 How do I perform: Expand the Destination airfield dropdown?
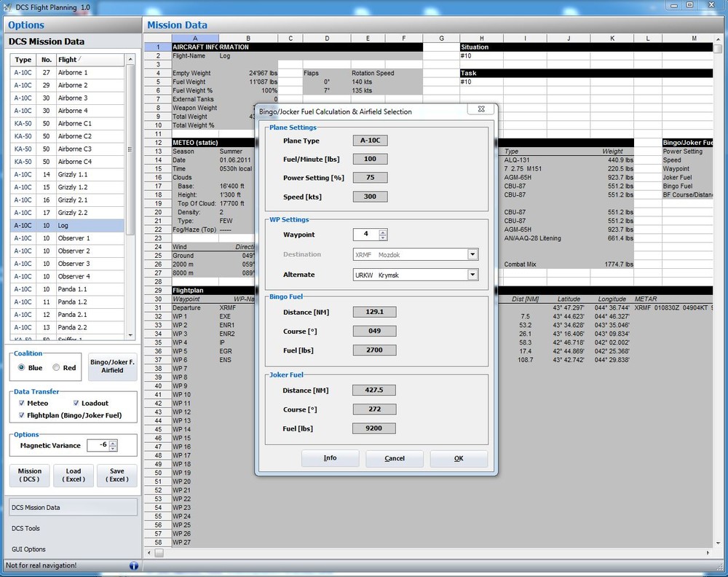coord(472,254)
